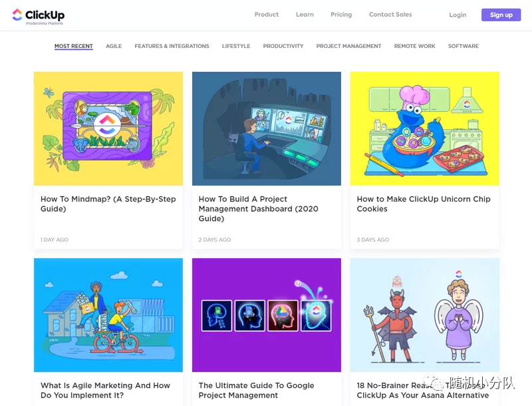Click the Login link
The height and width of the screenshot is (406, 532).
458,15
